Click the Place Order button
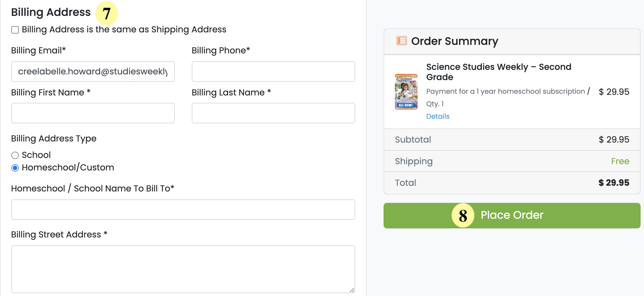 coord(512,216)
